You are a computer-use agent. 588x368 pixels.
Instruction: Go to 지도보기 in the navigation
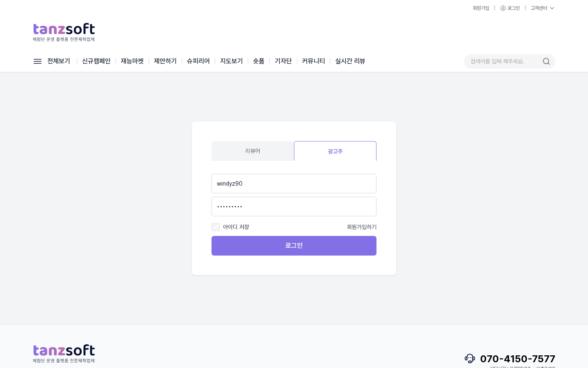[x=232, y=61]
